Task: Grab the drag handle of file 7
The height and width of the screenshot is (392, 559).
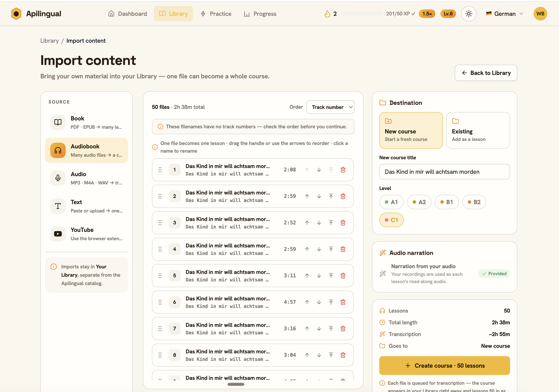Action: pos(160,329)
